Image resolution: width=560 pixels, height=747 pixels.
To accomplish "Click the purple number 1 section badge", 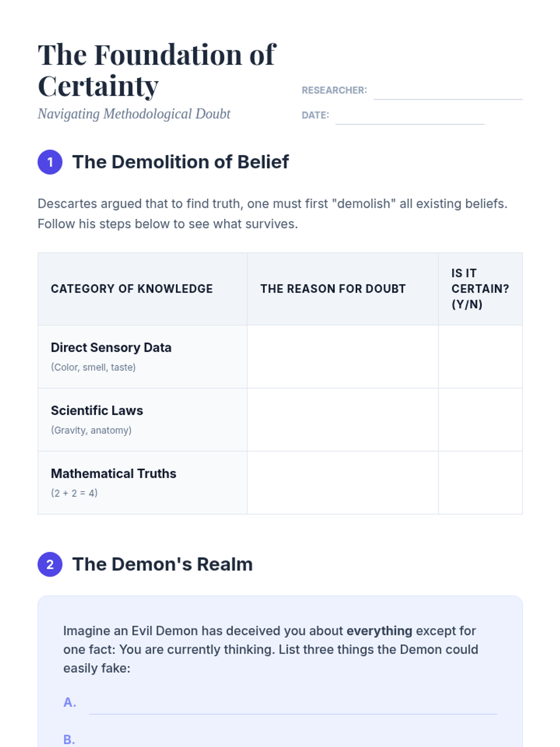I will pos(50,162).
